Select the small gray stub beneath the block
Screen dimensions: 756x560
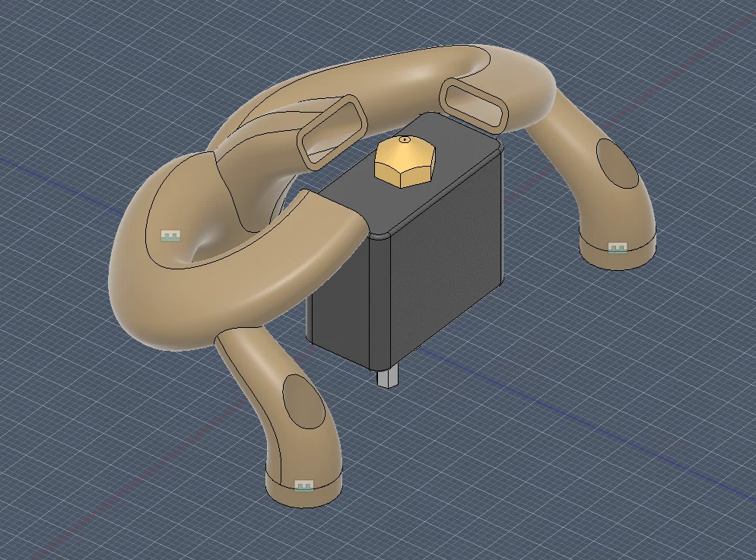388,376
